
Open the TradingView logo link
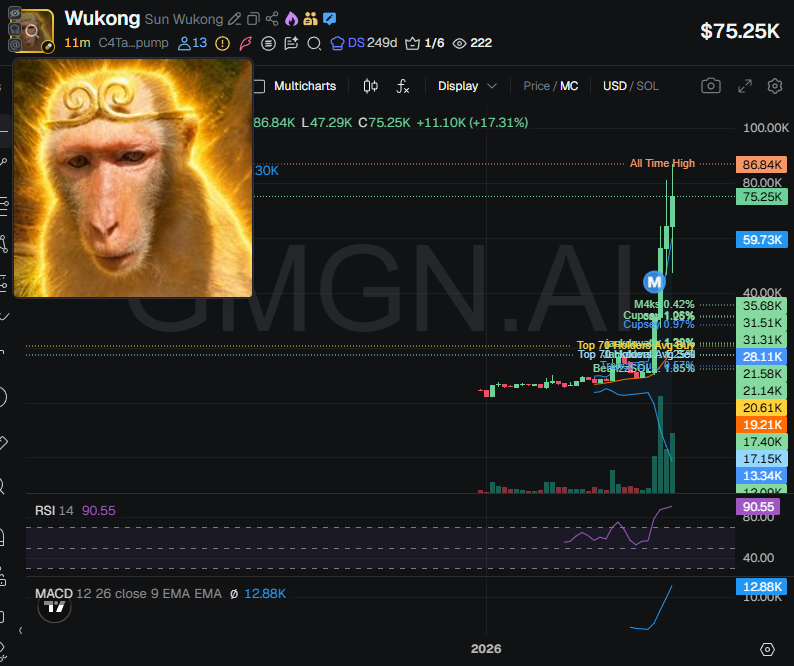point(54,606)
